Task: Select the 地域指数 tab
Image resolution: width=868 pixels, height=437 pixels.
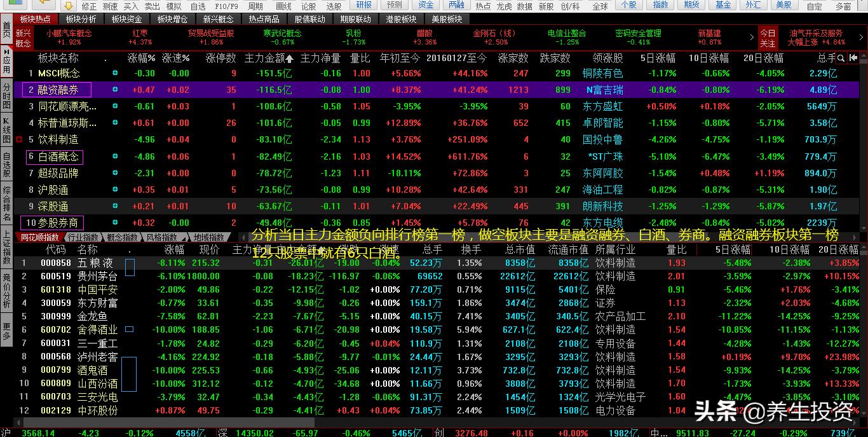Action: pos(208,237)
